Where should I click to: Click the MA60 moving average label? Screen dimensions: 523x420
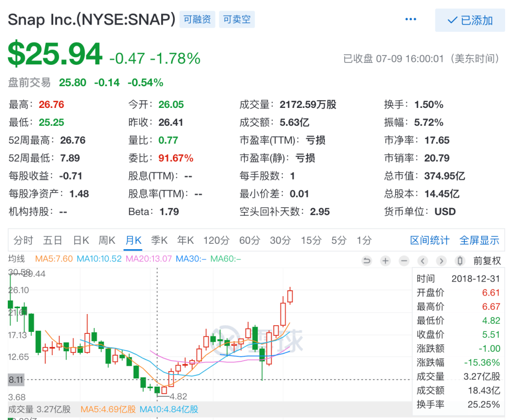[226, 259]
